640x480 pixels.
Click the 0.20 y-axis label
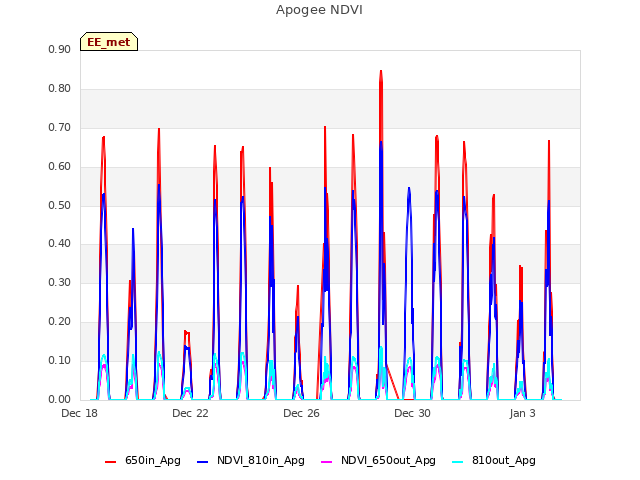60,322
